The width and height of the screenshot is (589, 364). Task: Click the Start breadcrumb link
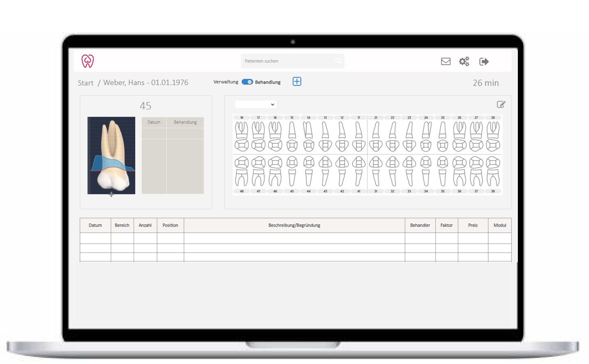point(86,83)
